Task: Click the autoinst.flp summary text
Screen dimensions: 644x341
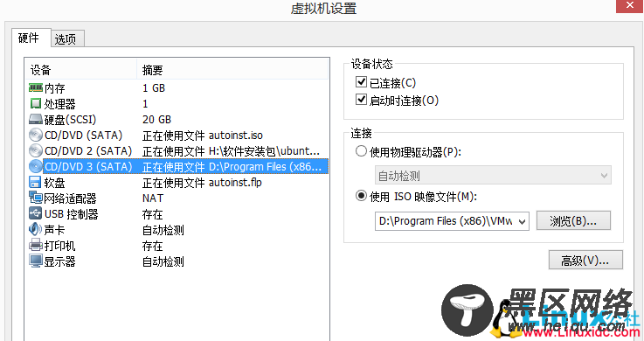Action: click(x=202, y=183)
